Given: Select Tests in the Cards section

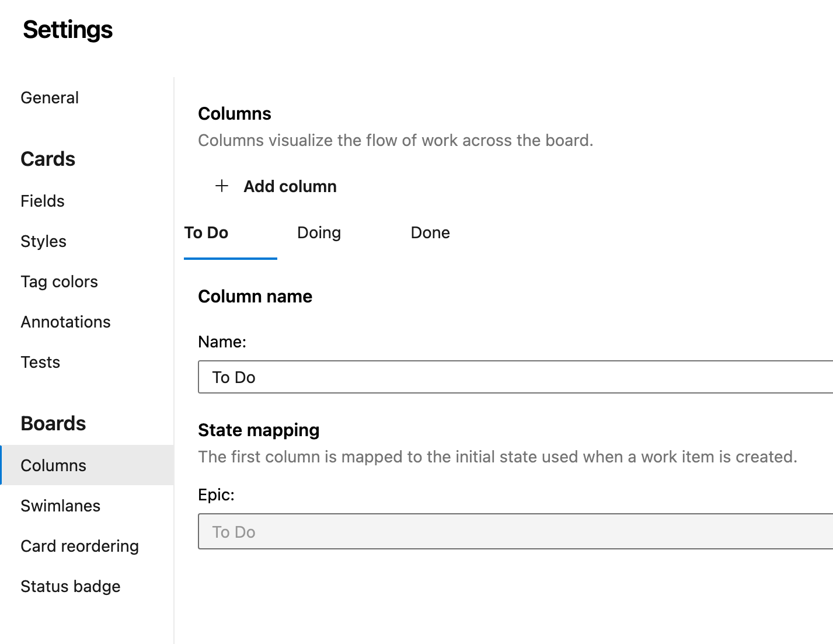Looking at the screenshot, I should coord(40,362).
